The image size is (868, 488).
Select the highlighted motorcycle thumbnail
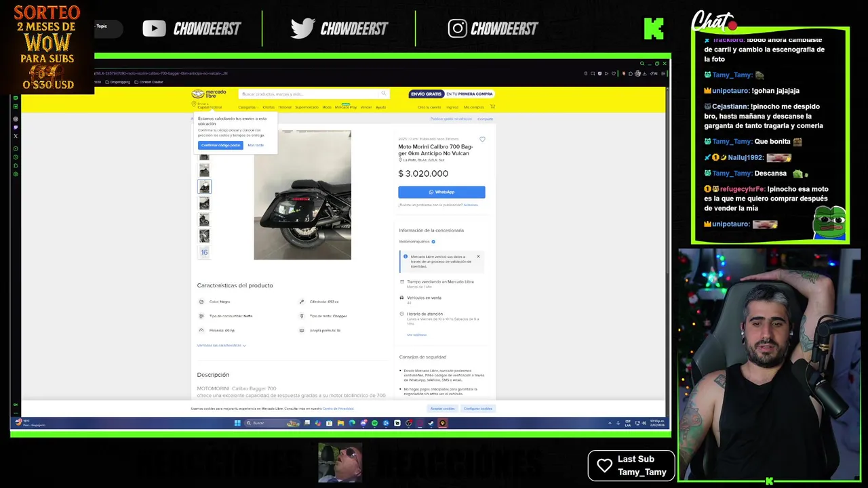coord(204,186)
